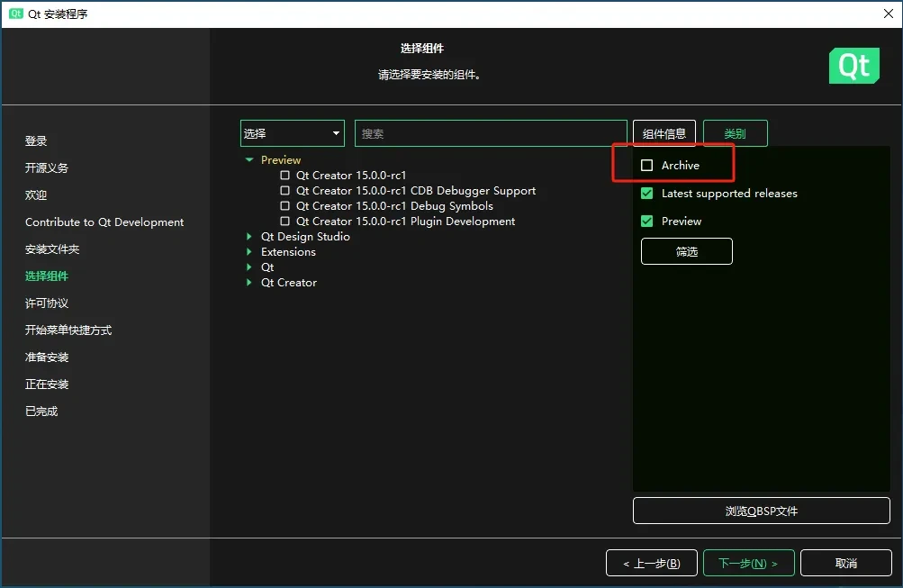Image resolution: width=903 pixels, height=588 pixels.
Task: Click the 登录 step in sidebar
Action: pyautogui.click(x=36, y=141)
